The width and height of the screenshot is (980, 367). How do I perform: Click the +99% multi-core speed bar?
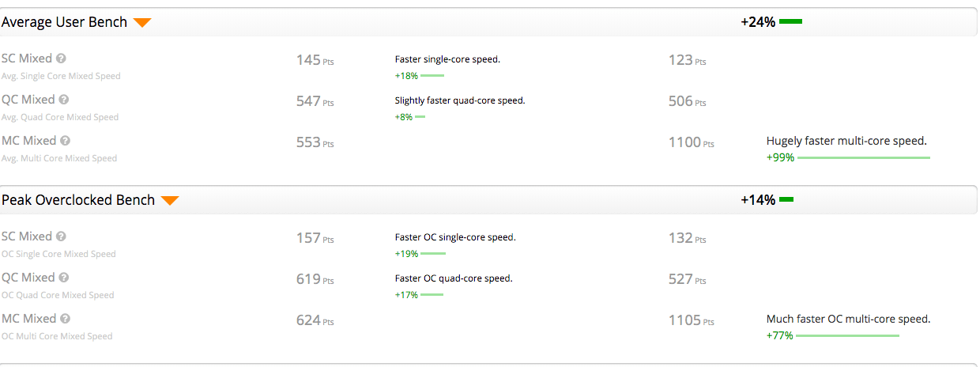coord(864,158)
